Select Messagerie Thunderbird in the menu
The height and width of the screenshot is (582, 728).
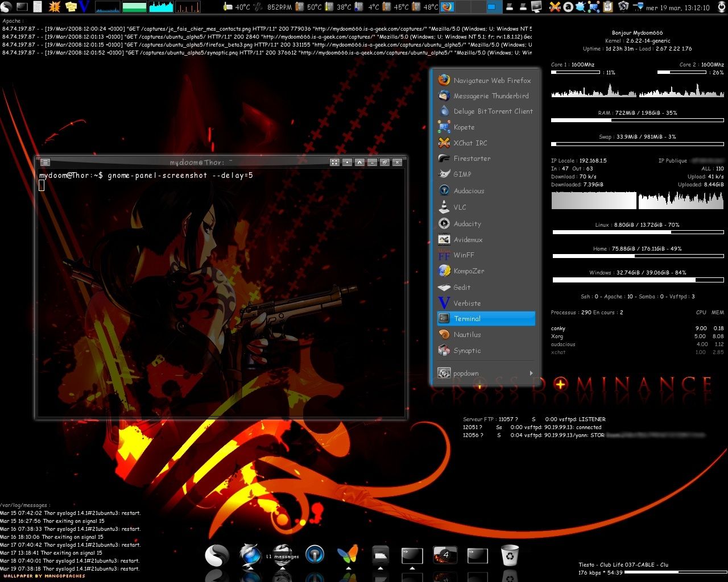(x=486, y=96)
